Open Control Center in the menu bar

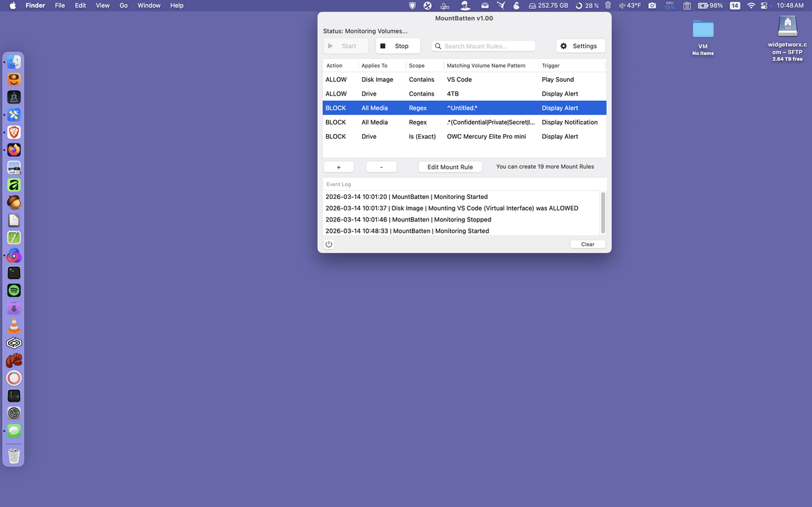tap(767, 5)
